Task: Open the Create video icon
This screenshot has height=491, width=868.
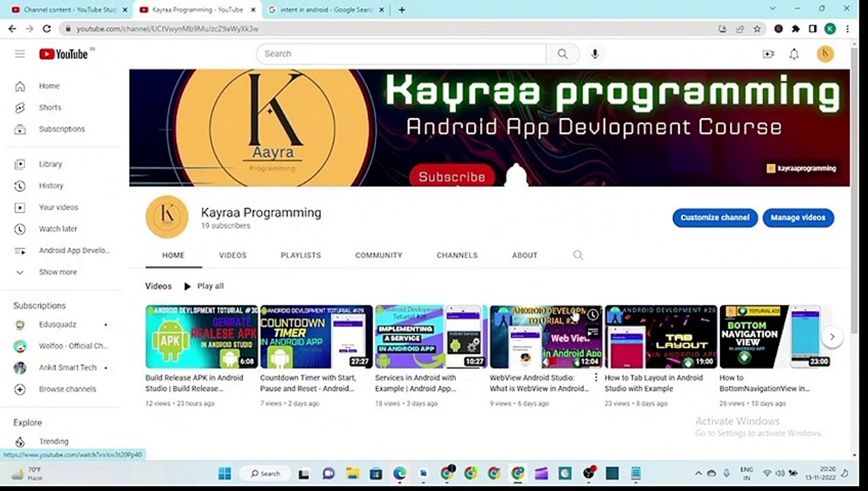Action: [768, 54]
